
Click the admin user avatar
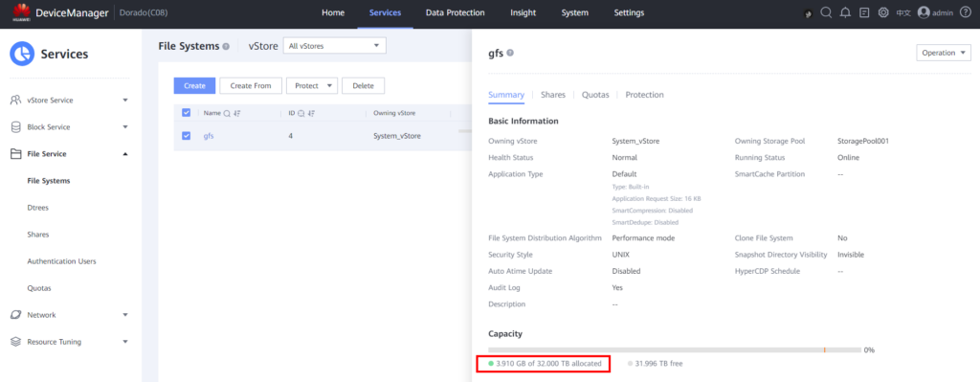(924, 12)
